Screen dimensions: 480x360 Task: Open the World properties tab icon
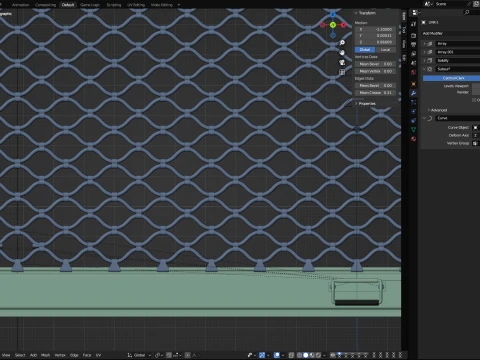click(414, 72)
